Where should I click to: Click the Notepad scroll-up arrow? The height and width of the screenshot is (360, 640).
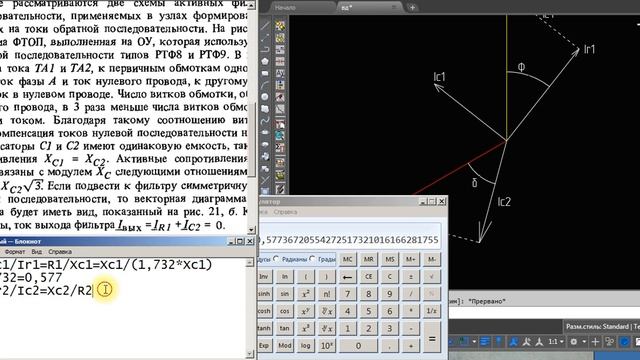(x=251, y=262)
